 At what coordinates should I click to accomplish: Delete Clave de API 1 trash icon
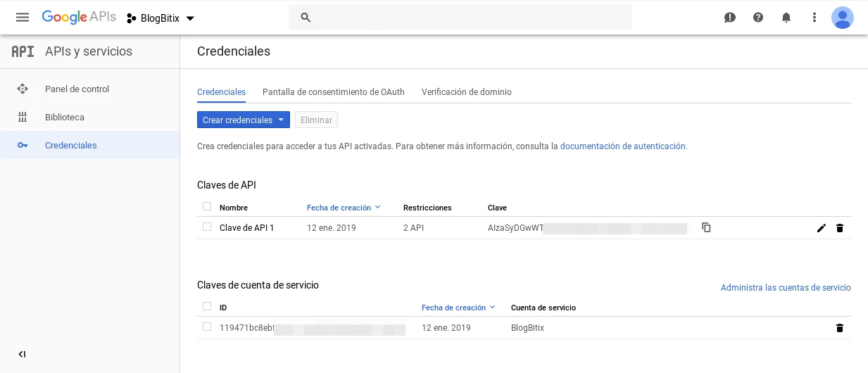click(839, 228)
